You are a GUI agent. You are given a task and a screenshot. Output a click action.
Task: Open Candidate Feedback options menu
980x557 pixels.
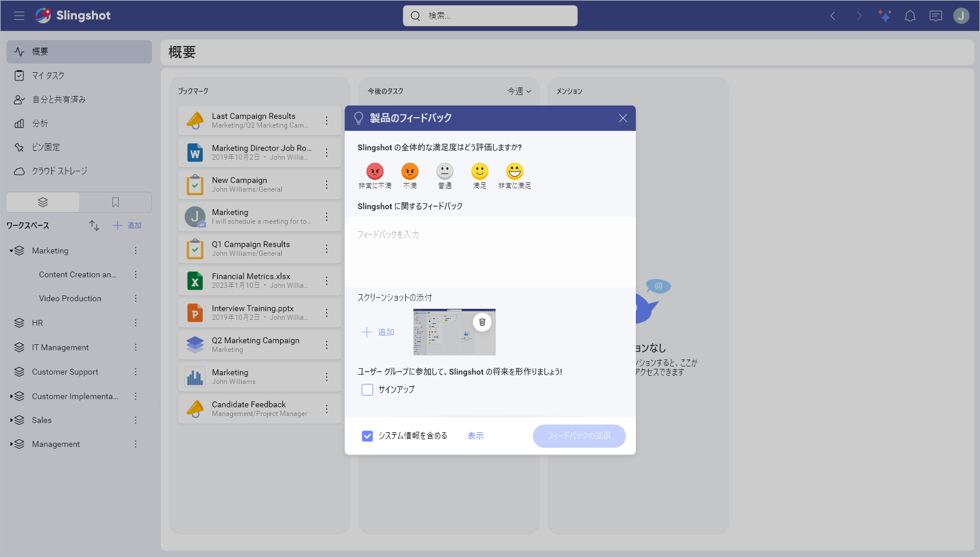point(327,409)
